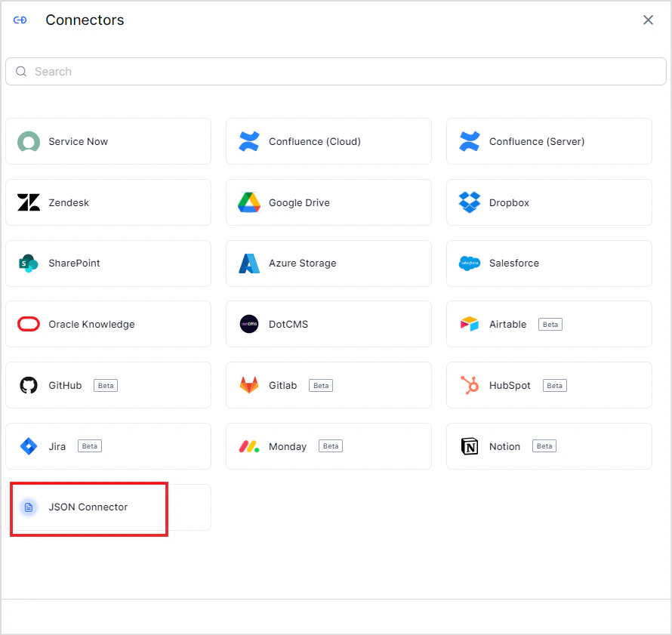Viewport: 672px width, 635px height.
Task: Click the Beta badge next to Jira
Action: tap(90, 446)
